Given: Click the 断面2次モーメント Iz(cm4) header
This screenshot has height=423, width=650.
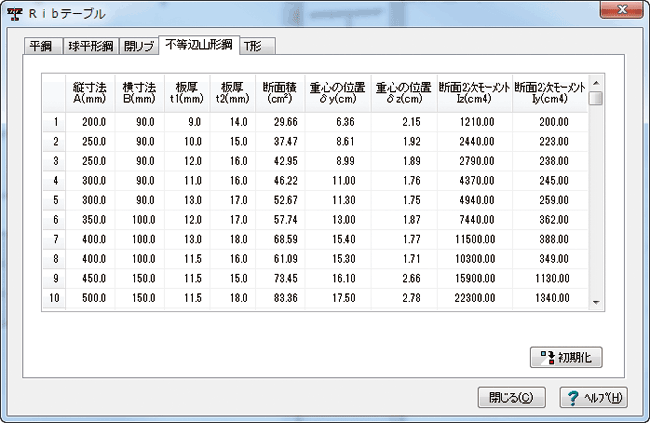Looking at the screenshot, I should point(475,93).
